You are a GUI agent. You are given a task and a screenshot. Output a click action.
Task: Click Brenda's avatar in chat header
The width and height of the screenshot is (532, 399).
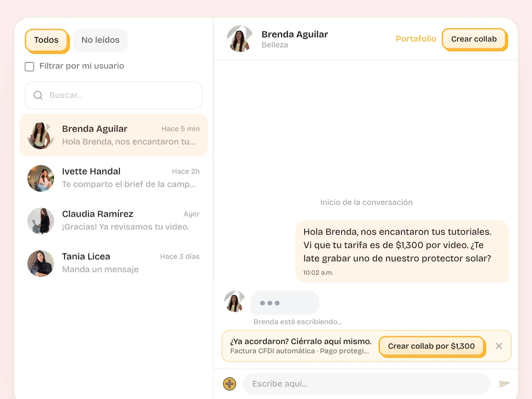[x=240, y=39]
